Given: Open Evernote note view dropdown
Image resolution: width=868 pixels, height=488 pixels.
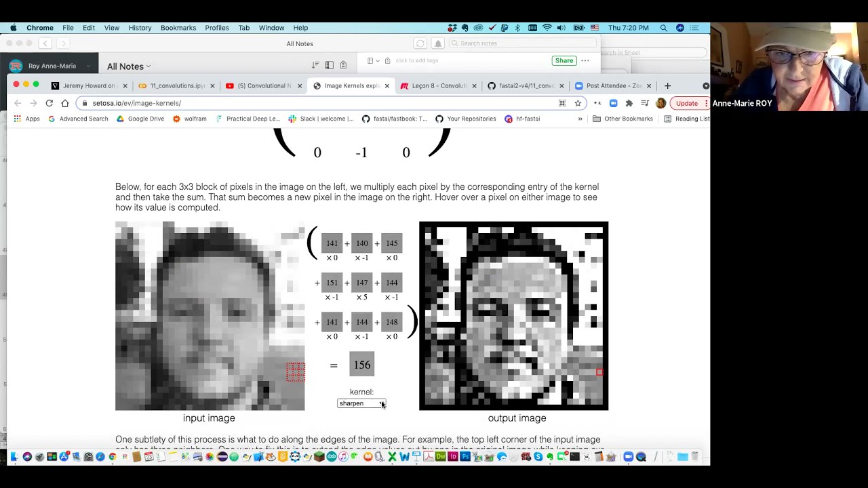Looking at the screenshot, I should coord(373,60).
